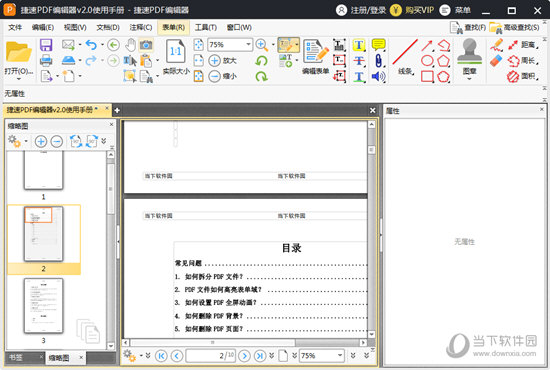Expand the bottom bar gear options dropdown

(x=141, y=356)
